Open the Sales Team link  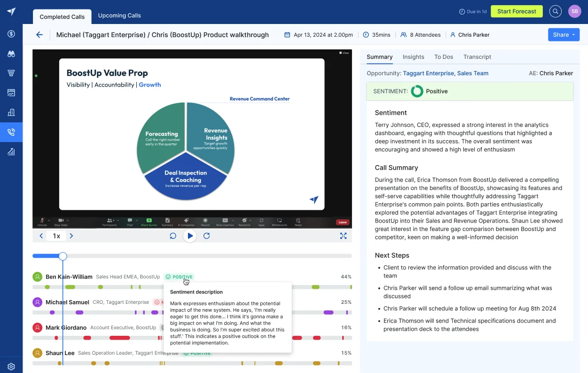coord(473,73)
